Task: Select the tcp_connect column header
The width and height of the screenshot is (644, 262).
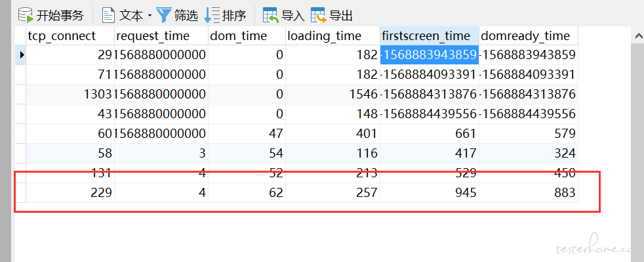Action: (70, 35)
